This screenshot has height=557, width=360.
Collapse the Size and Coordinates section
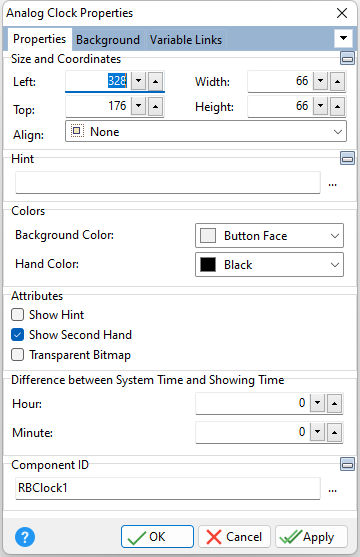(347, 58)
